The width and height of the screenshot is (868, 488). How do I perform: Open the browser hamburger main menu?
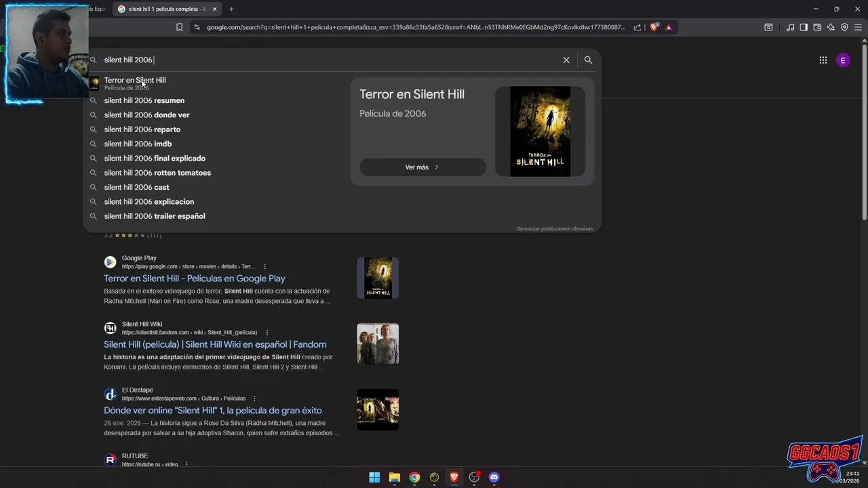tap(859, 27)
